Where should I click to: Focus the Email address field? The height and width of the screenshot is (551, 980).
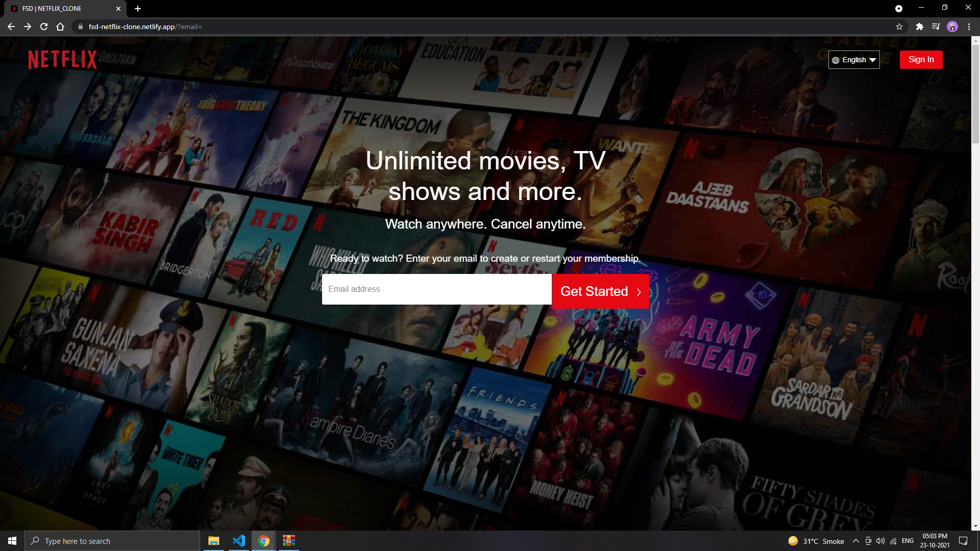tap(437, 289)
